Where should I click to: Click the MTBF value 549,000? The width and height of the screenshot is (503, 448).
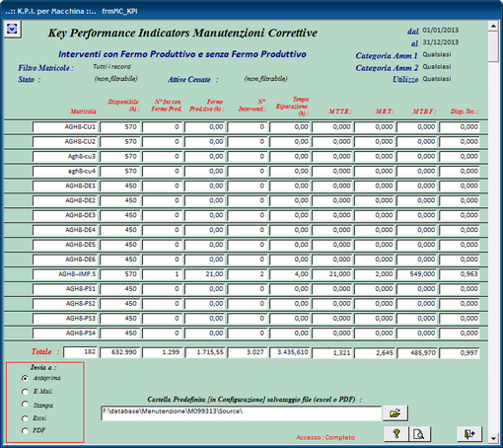417,274
